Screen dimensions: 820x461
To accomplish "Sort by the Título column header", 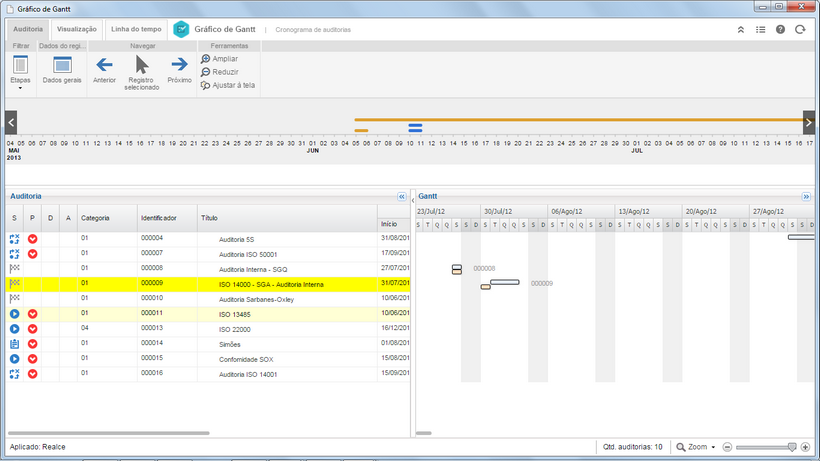I will (287, 218).
